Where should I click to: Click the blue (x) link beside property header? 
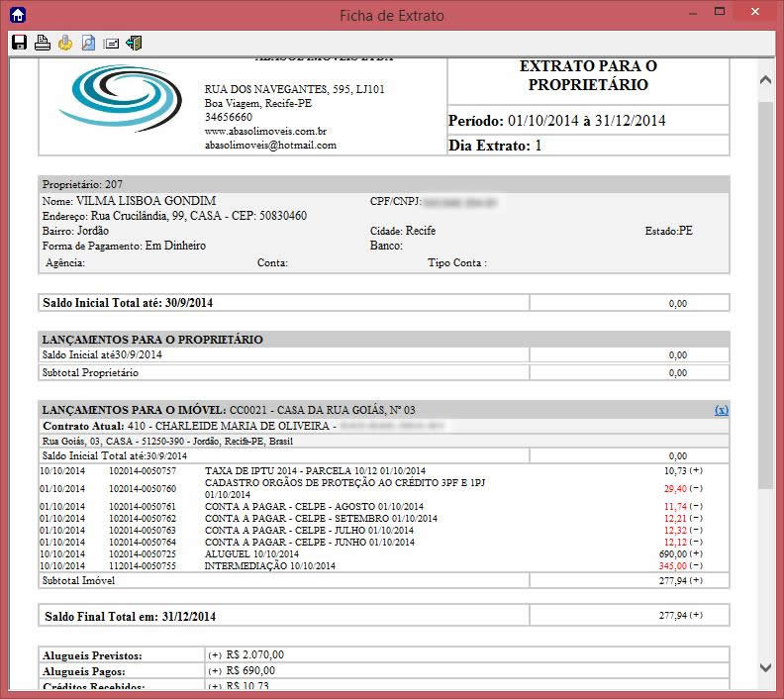point(722,410)
